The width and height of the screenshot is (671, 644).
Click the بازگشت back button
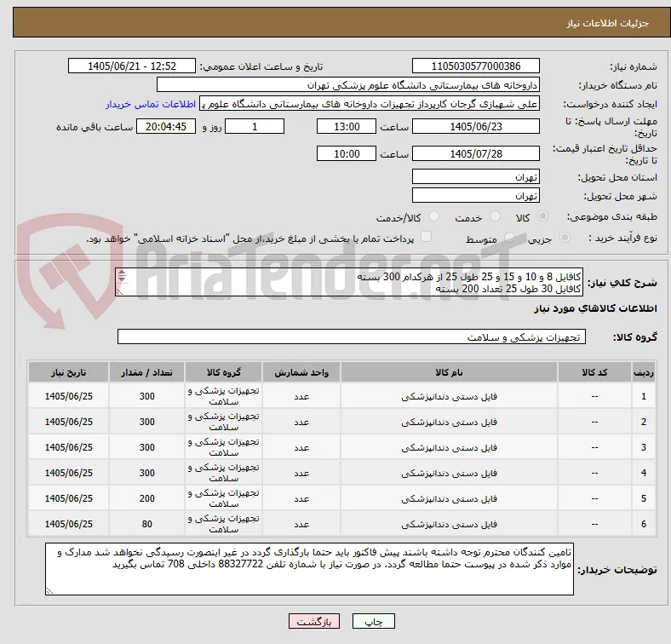click(314, 621)
